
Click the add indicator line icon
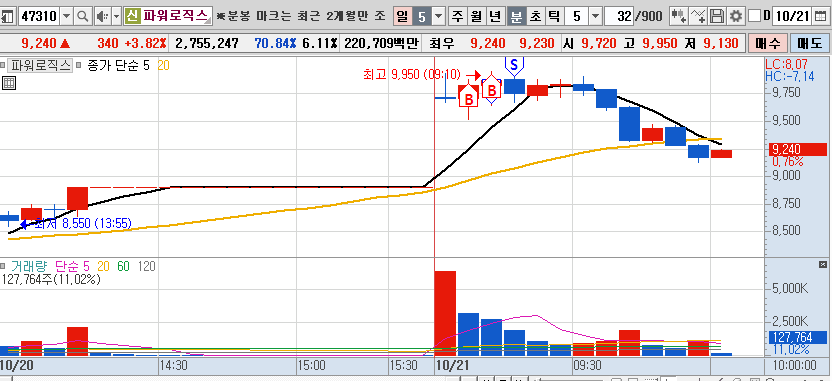tap(699, 16)
